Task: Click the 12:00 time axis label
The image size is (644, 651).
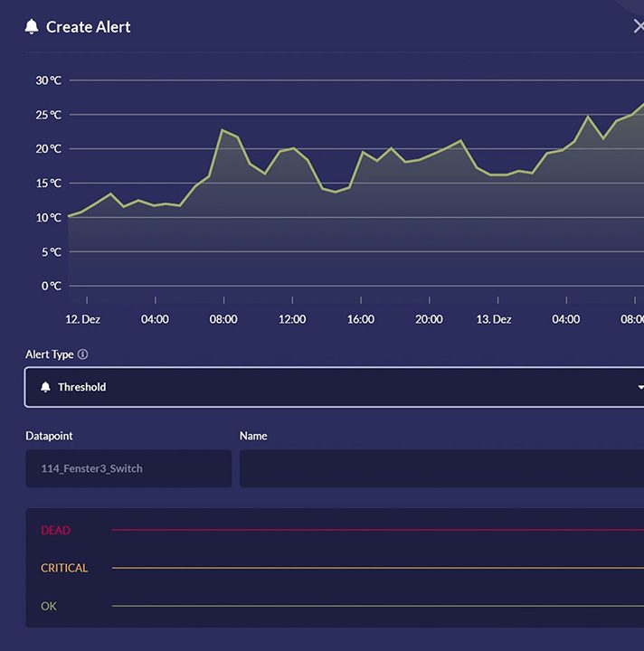Action: click(x=292, y=319)
